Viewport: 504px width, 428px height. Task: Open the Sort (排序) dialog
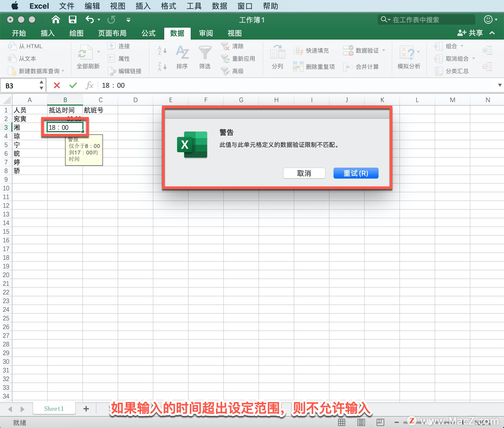182,57
